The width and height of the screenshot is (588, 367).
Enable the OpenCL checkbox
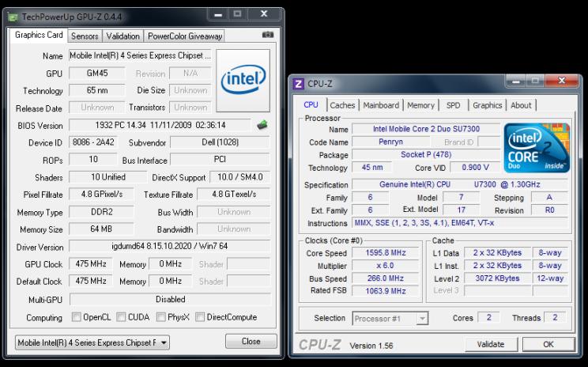coord(76,317)
